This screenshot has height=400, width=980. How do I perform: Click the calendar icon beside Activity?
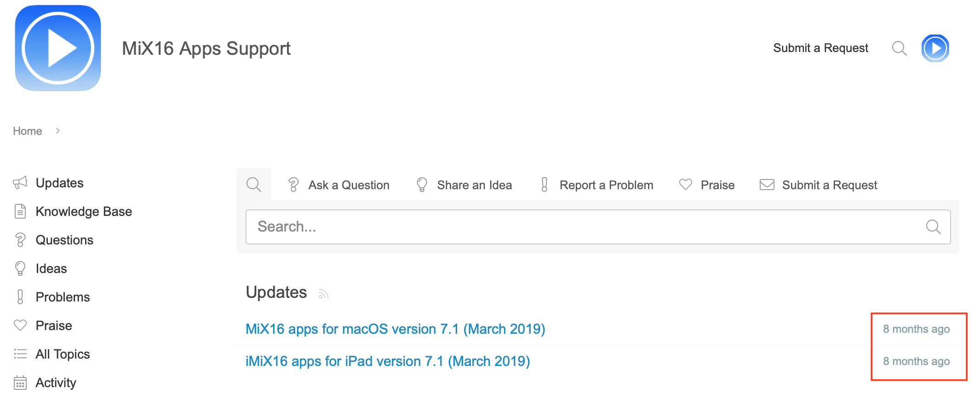[x=20, y=383]
